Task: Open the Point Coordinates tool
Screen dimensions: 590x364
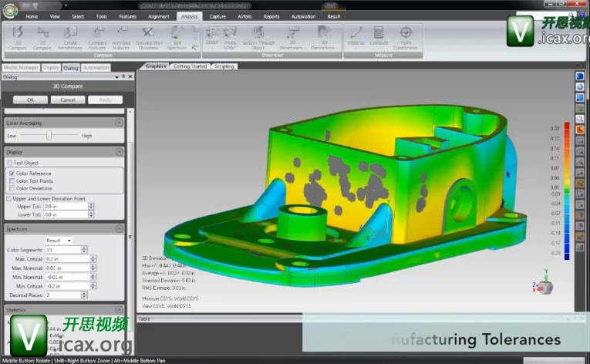Action: click(406, 37)
